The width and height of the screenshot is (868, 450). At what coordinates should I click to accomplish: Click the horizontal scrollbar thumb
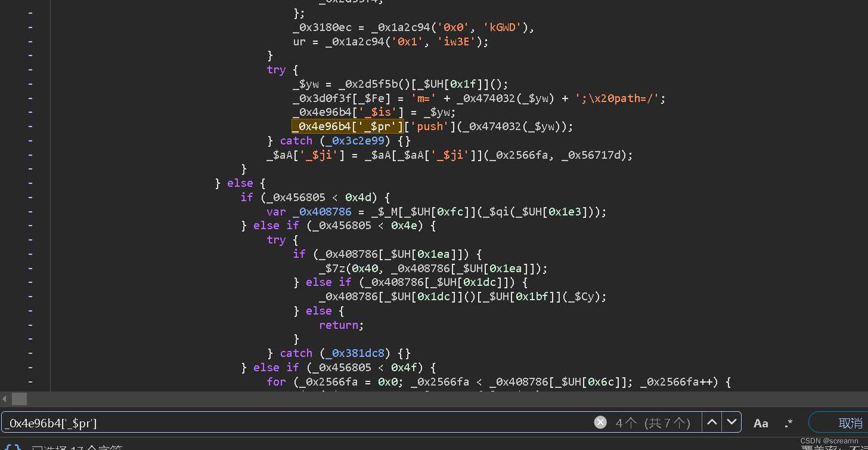pyautogui.click(x=19, y=399)
